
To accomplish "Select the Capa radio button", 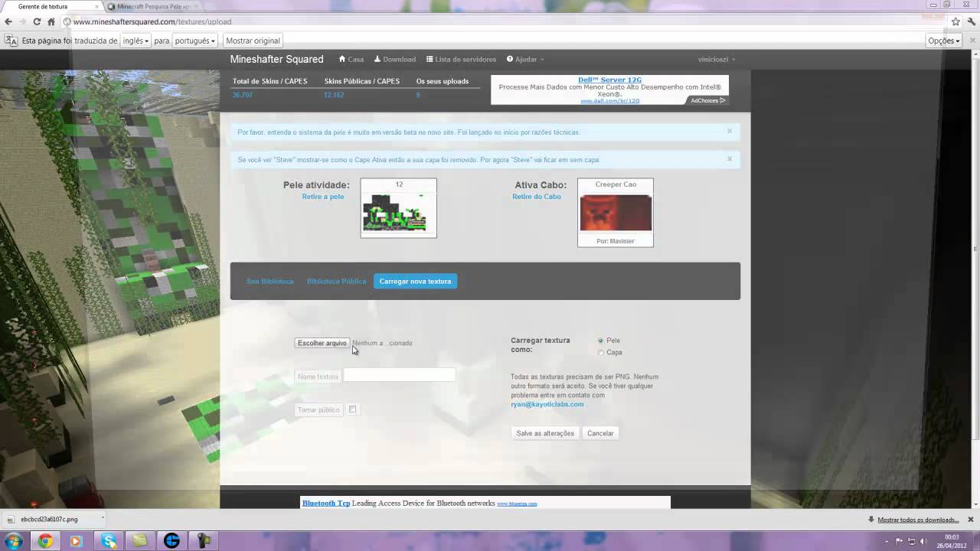I will (x=601, y=353).
